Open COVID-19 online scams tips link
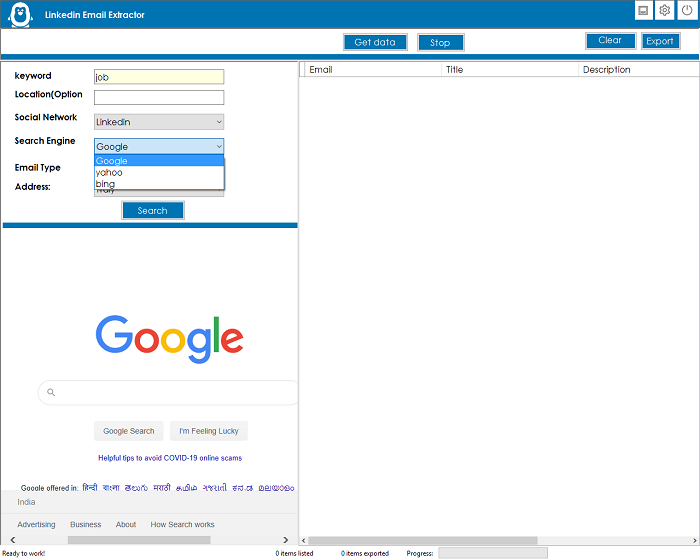Image resolution: width=700 pixels, height=560 pixels. [170, 458]
